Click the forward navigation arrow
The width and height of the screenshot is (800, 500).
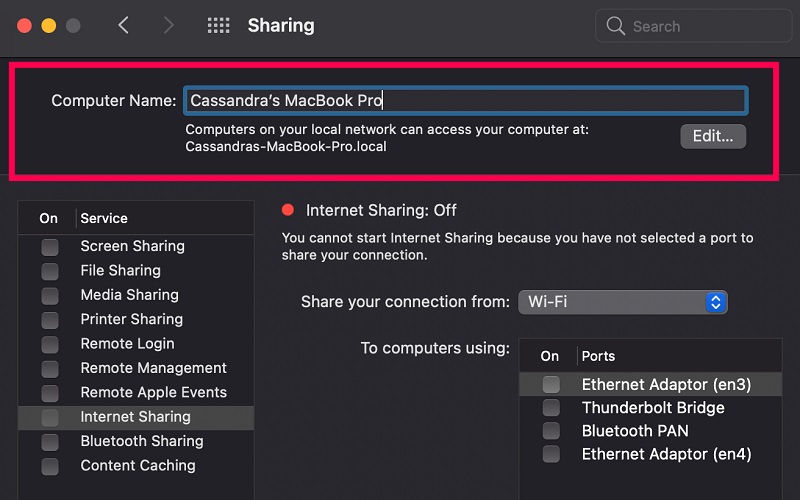click(168, 25)
